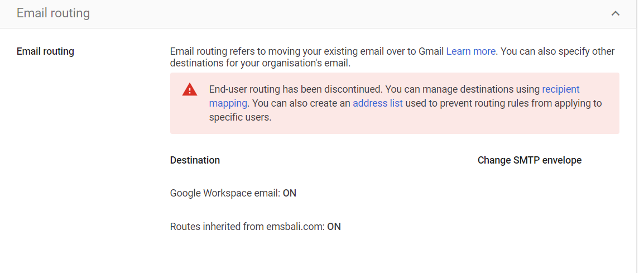
Task: Click ON status beside Routes inherited entry
Action: coord(334,227)
